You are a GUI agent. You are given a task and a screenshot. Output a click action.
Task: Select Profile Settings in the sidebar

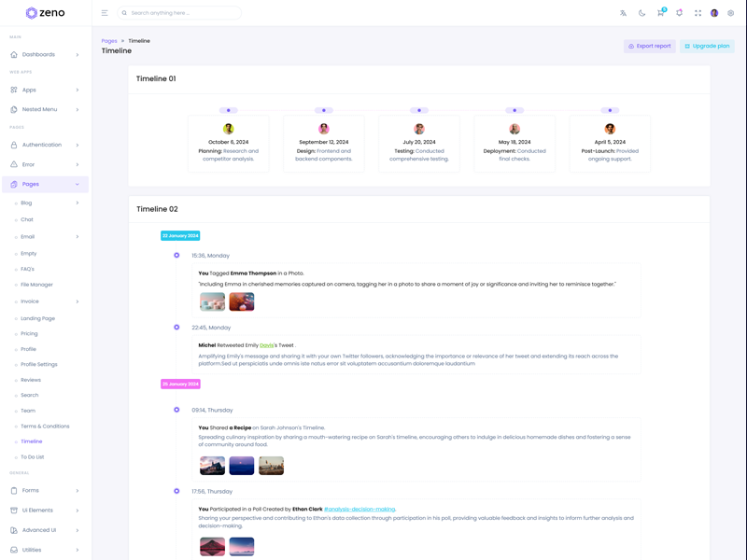click(x=39, y=364)
